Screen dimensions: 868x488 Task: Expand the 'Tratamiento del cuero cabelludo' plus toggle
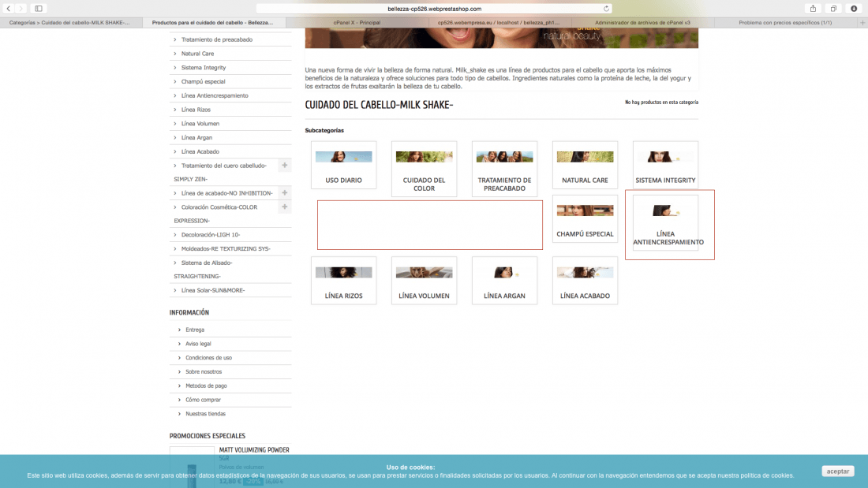pyautogui.click(x=285, y=166)
